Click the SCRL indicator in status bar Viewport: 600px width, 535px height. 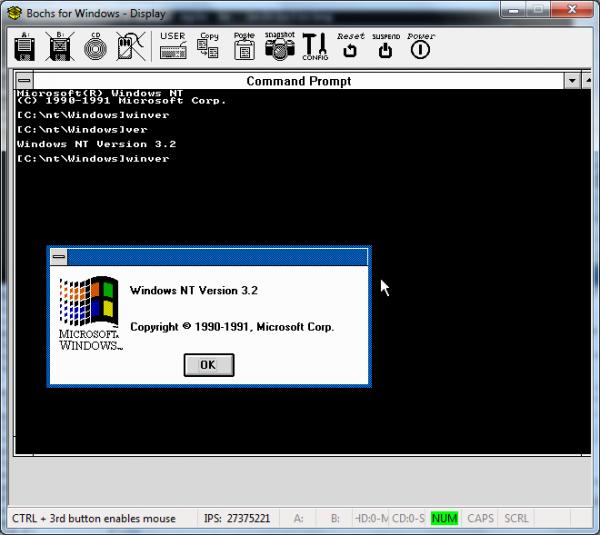tap(516, 519)
